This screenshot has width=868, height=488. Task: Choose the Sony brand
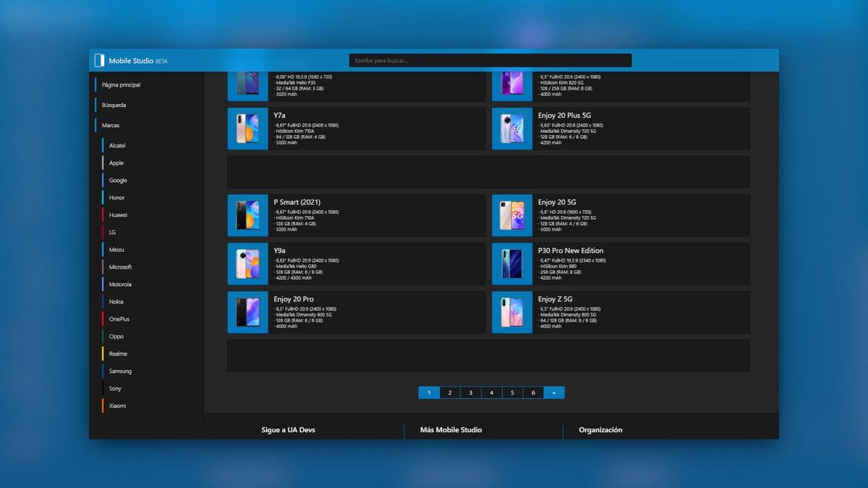point(115,388)
